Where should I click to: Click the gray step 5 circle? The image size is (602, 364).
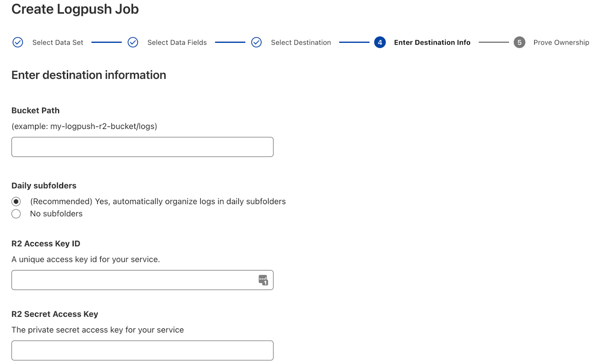(x=519, y=42)
